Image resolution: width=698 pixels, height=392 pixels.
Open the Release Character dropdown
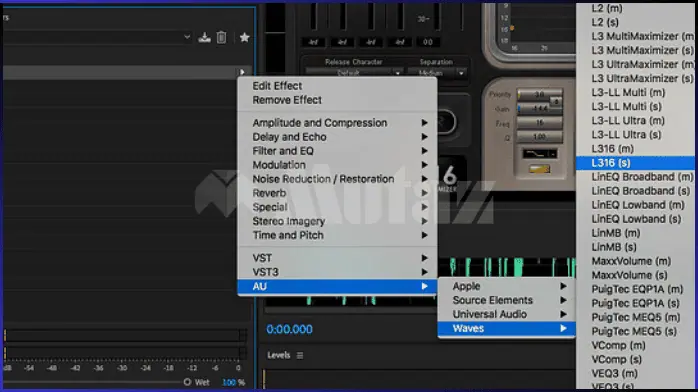click(354, 72)
